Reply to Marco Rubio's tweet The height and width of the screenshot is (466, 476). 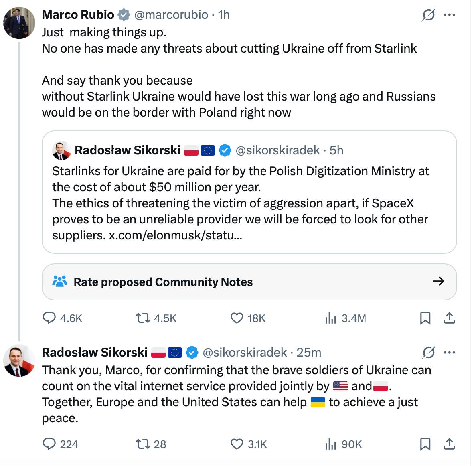(x=49, y=318)
